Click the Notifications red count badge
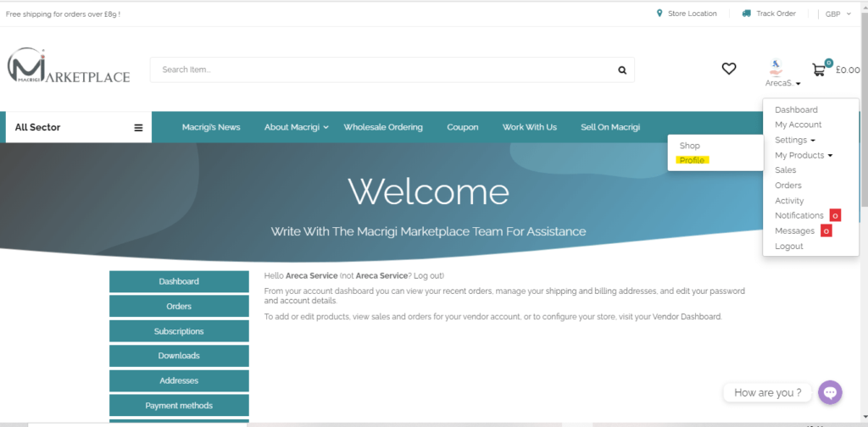Image resolution: width=868 pixels, height=427 pixels. (x=835, y=216)
